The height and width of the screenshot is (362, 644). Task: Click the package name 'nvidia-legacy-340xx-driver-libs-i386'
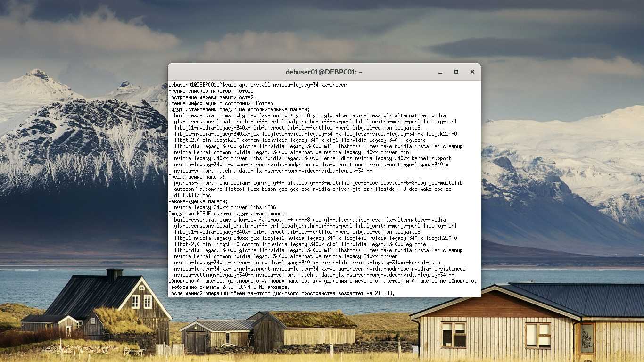point(225,207)
